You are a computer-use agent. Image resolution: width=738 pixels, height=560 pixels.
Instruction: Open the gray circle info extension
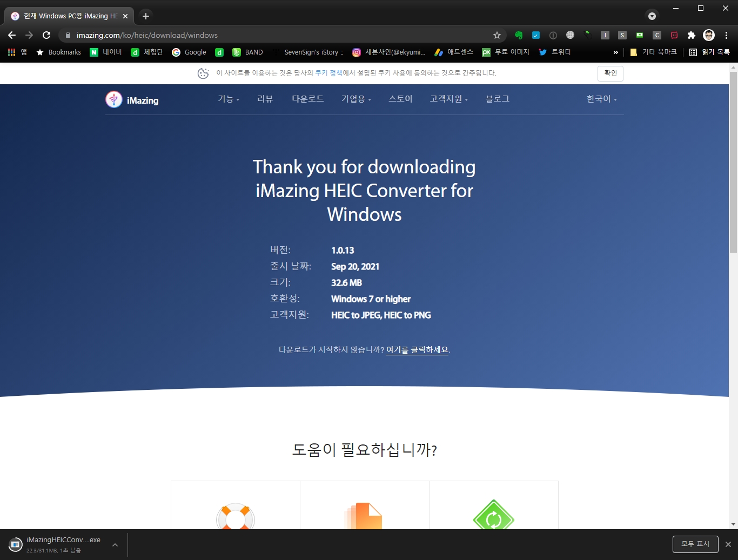(553, 35)
